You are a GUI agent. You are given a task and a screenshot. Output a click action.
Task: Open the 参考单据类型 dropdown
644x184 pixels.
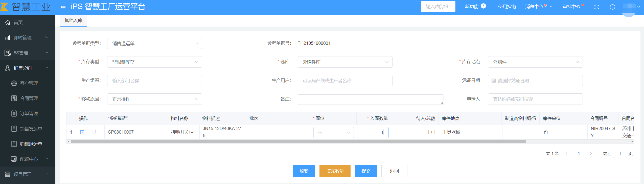pos(154,44)
